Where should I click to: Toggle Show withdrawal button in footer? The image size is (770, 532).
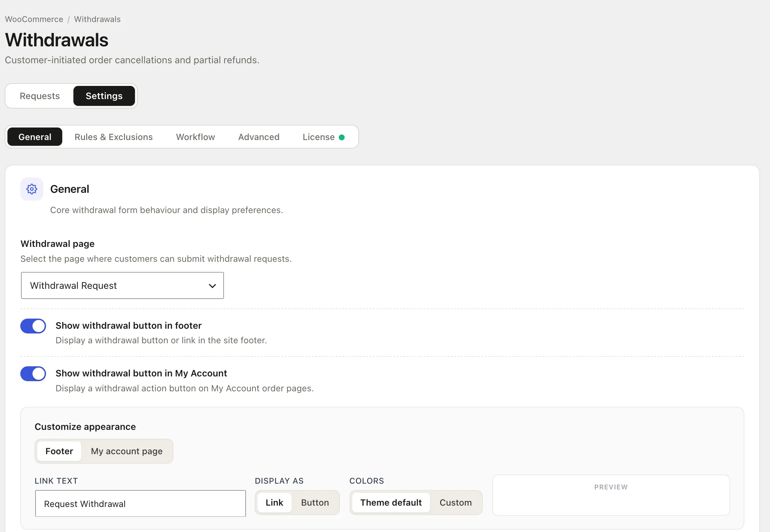coord(33,326)
